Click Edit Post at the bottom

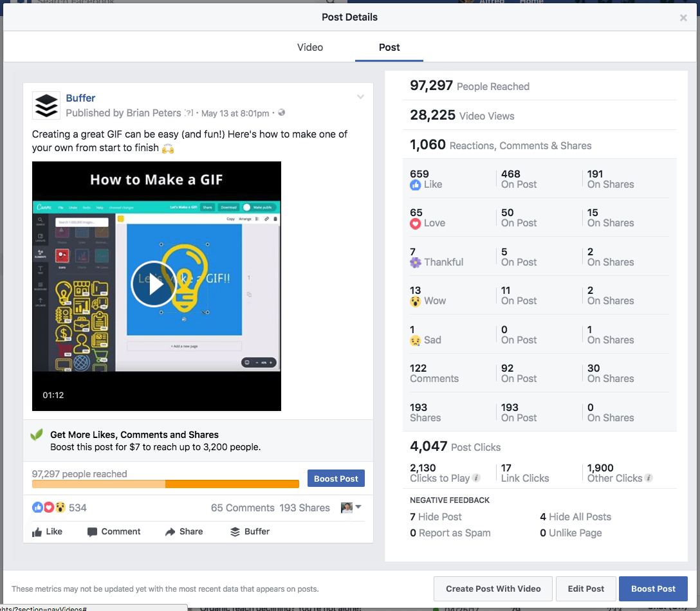point(585,588)
